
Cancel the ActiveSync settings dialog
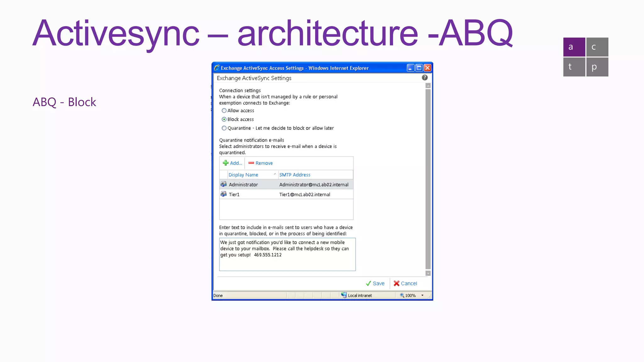405,283
